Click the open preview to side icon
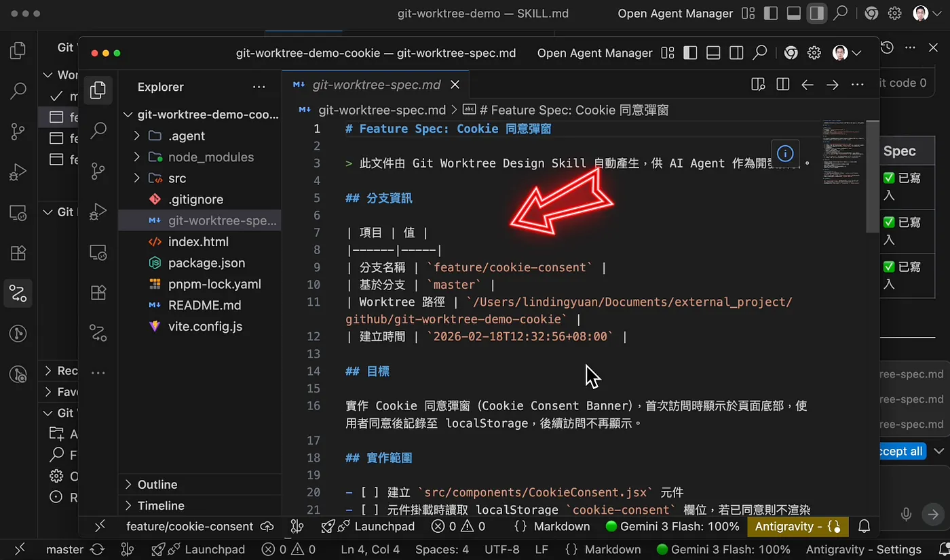This screenshot has width=950, height=560. tap(758, 85)
